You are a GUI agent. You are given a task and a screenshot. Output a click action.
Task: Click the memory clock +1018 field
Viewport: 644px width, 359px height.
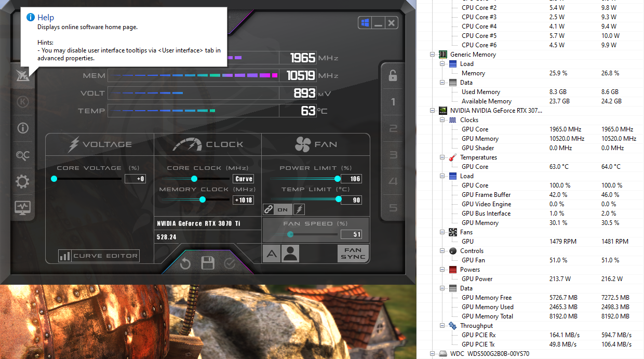pyautogui.click(x=244, y=200)
